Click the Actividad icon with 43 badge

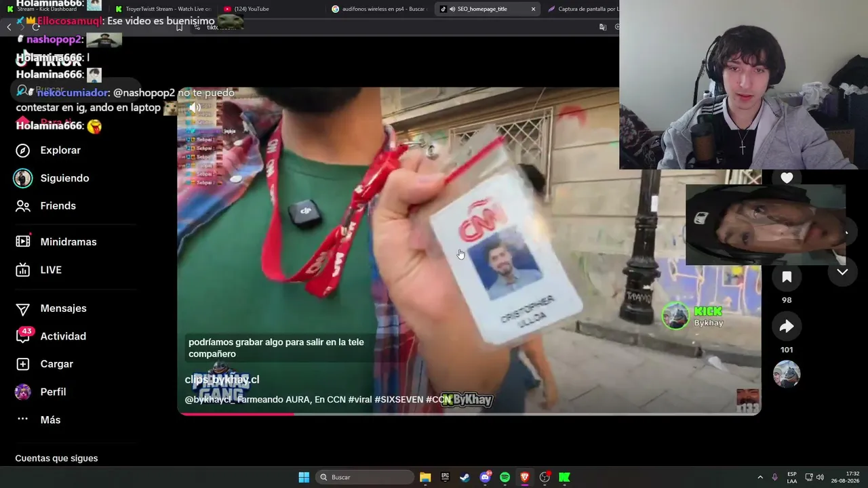click(24, 335)
